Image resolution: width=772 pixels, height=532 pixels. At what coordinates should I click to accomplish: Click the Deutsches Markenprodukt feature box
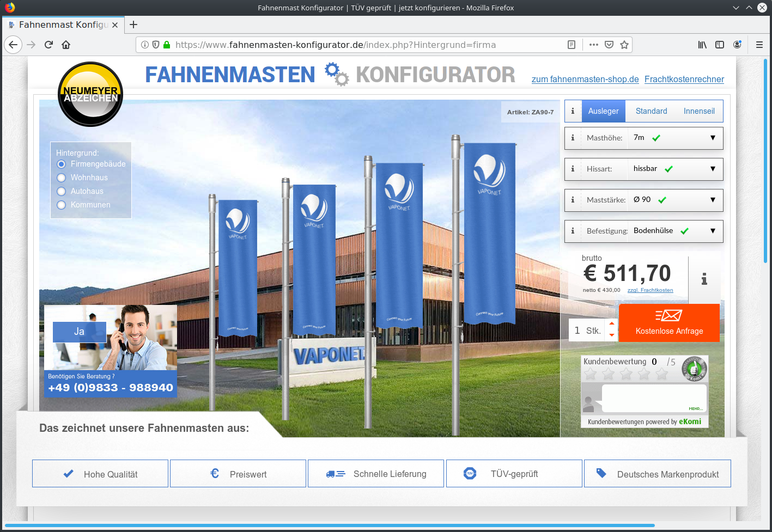[658, 474]
